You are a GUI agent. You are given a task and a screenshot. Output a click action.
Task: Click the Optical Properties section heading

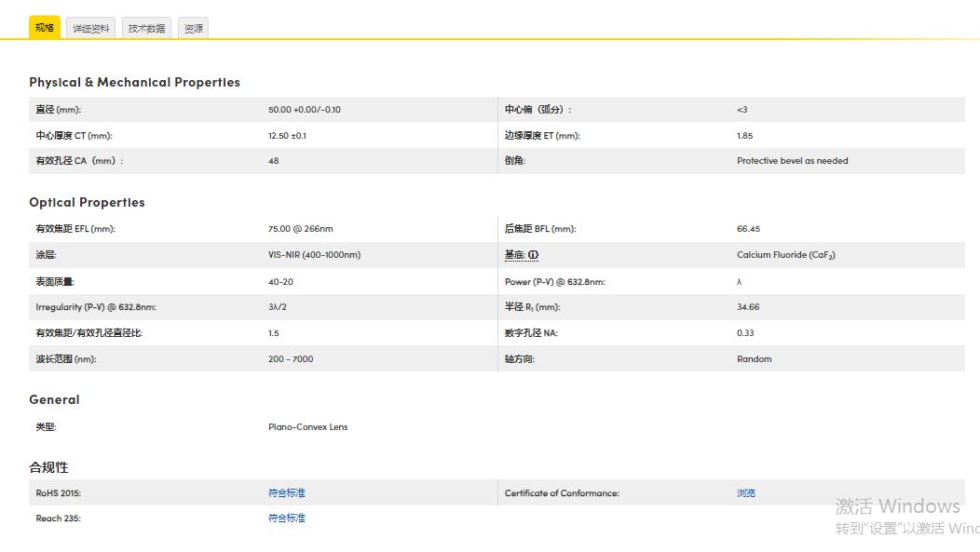coord(87,202)
